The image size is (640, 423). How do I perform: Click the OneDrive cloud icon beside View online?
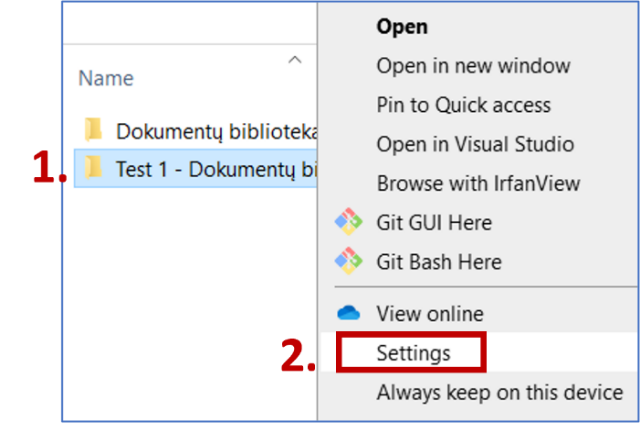pos(347,314)
